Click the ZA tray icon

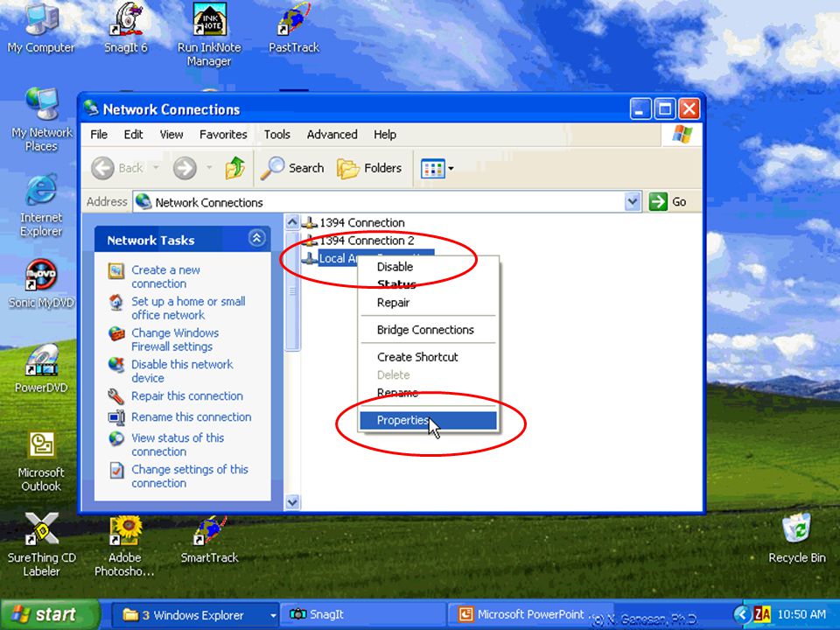[762, 614]
